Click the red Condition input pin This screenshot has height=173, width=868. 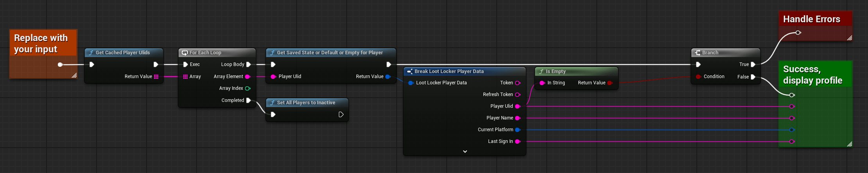pyautogui.click(x=698, y=77)
